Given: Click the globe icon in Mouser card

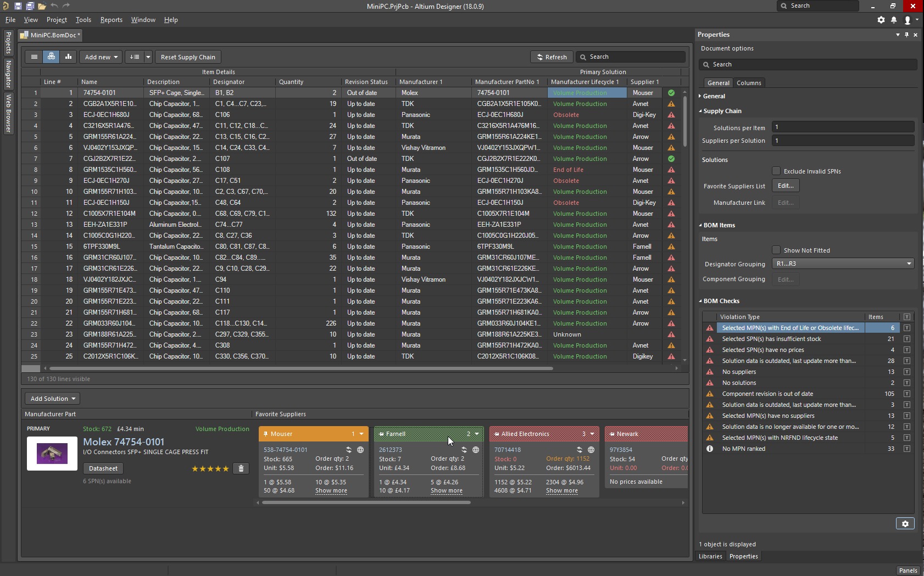Looking at the screenshot, I should point(360,450).
